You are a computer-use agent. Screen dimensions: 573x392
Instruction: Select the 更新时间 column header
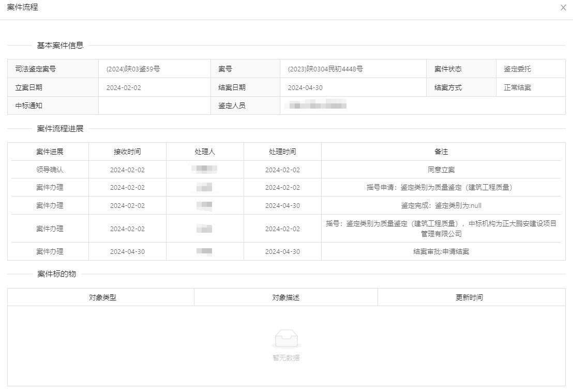469,297
